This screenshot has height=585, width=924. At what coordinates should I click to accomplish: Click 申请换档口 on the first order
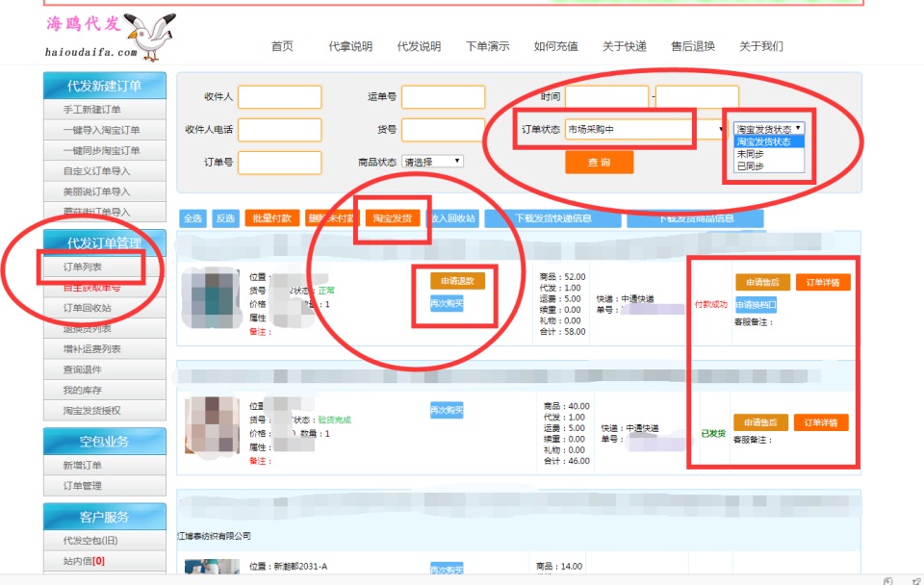756,305
